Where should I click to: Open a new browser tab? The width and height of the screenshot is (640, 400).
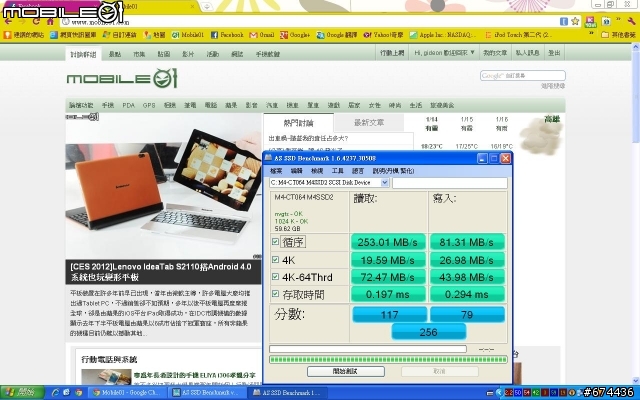[x=207, y=6]
